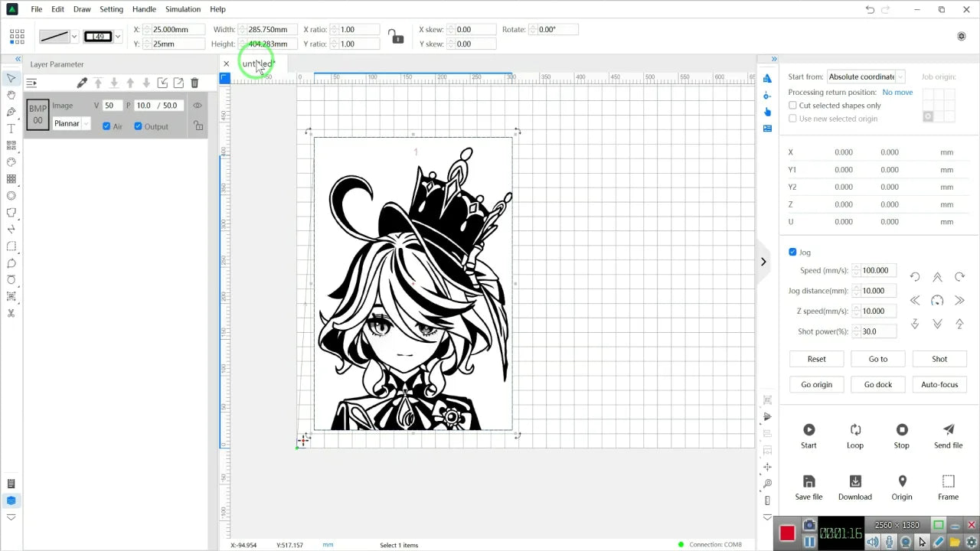The height and width of the screenshot is (551, 980).
Task: Click the Origin pin icon
Action: 902,481
